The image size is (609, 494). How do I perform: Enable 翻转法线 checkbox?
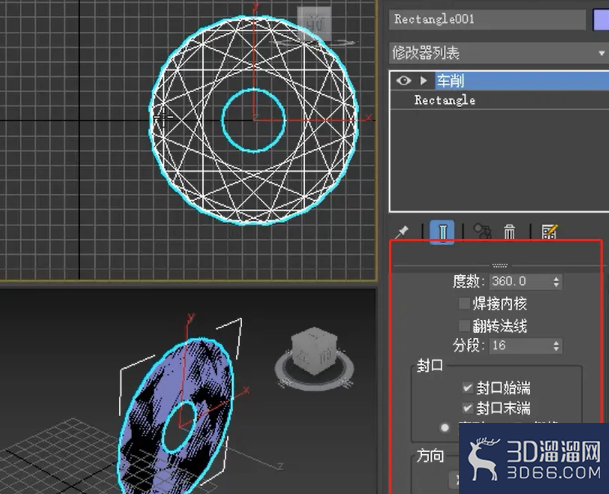click(464, 325)
